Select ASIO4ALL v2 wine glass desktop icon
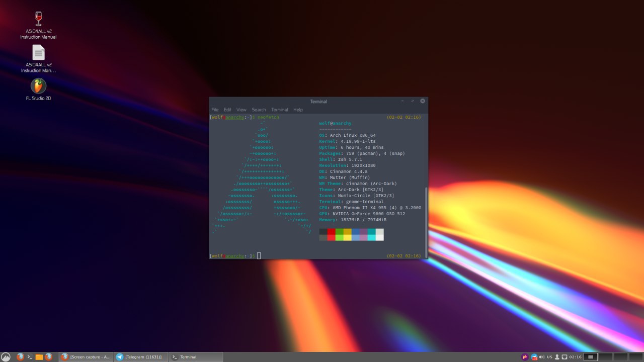Image resolution: width=644 pixels, height=362 pixels. point(38,25)
